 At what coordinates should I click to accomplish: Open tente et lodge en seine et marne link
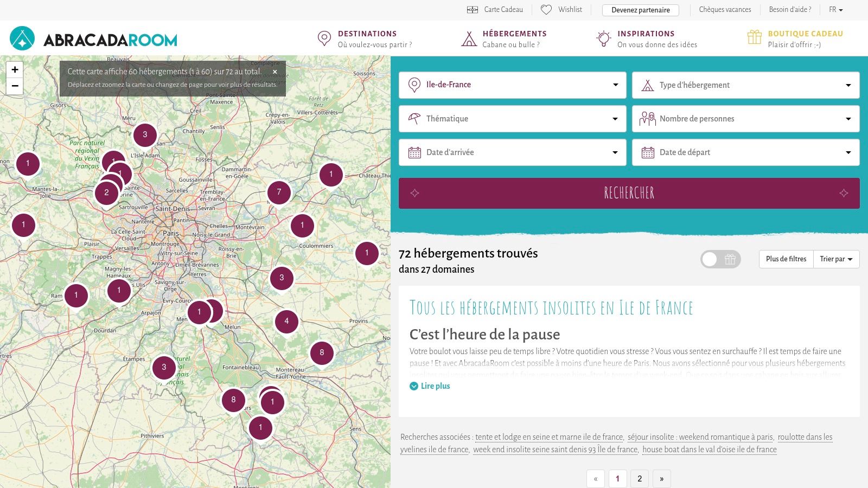(550, 437)
